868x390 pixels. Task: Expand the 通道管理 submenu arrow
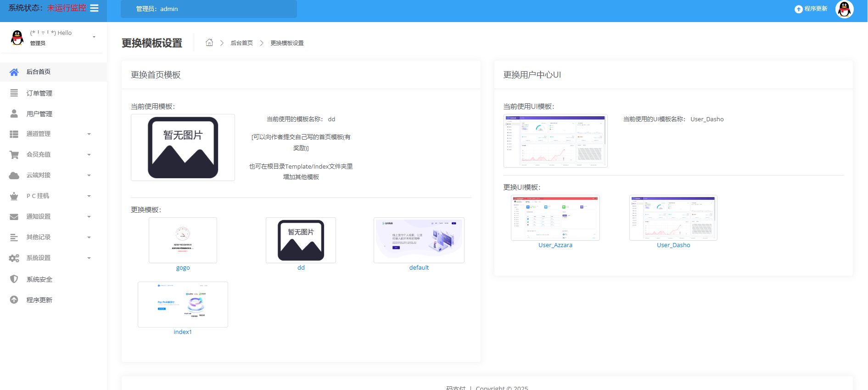pos(89,134)
